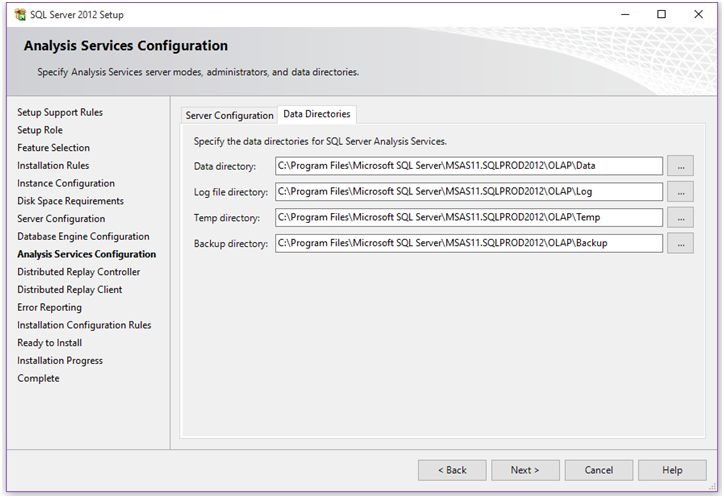Edit the Data directory path field
The height and width of the screenshot is (497, 724).
469,166
